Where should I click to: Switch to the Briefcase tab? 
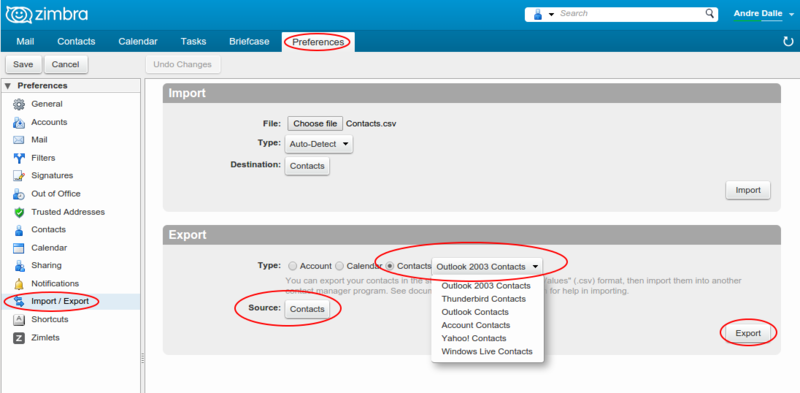coord(249,41)
